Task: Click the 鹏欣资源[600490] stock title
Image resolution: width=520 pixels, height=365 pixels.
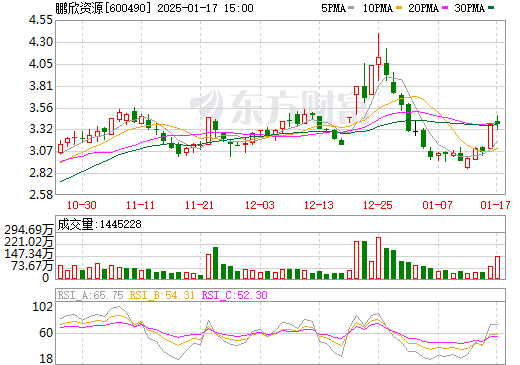Action: (x=101, y=8)
